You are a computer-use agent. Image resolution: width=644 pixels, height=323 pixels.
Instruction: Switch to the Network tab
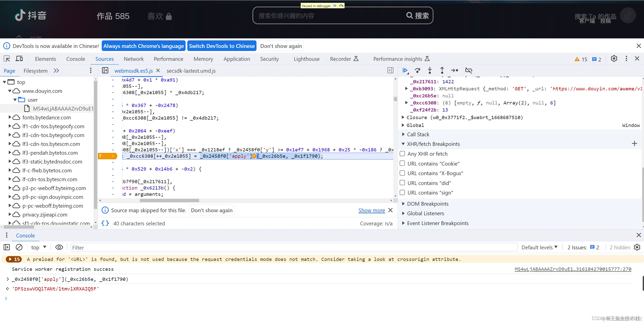[134, 59]
